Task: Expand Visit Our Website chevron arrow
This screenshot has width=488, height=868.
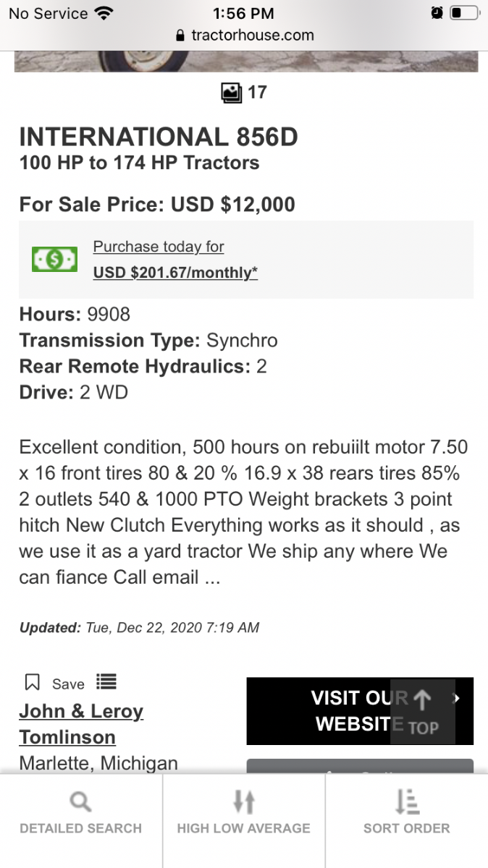Action: pyautogui.click(x=456, y=698)
